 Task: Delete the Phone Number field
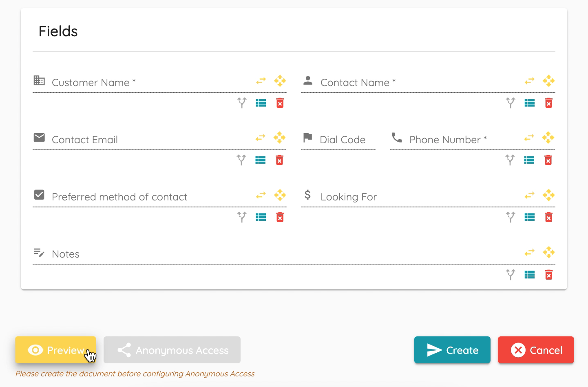click(x=548, y=160)
